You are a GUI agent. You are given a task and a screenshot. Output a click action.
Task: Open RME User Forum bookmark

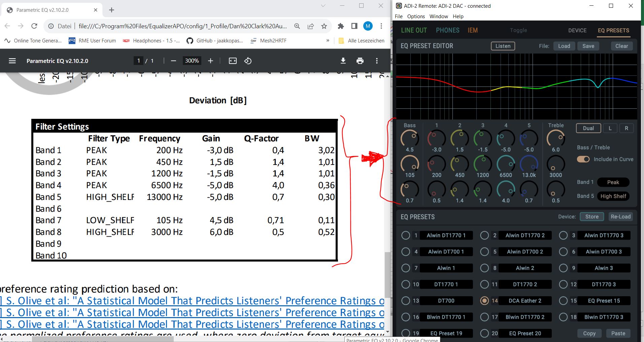pyautogui.click(x=92, y=41)
